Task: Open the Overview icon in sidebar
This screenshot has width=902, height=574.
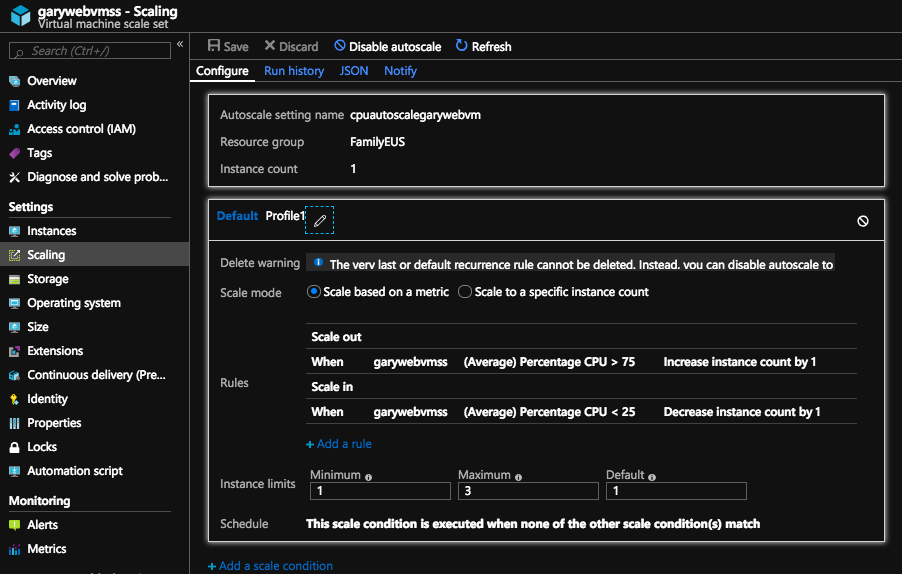Action: pos(14,81)
